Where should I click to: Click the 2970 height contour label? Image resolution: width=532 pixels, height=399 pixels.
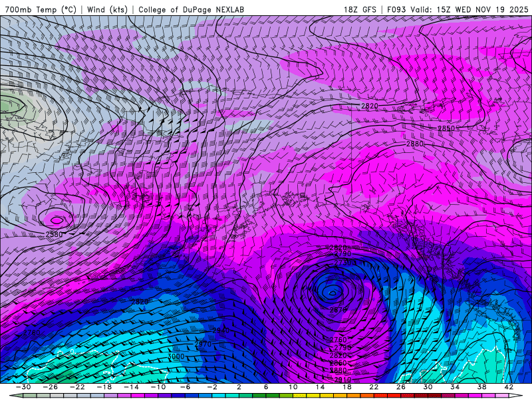203,344
